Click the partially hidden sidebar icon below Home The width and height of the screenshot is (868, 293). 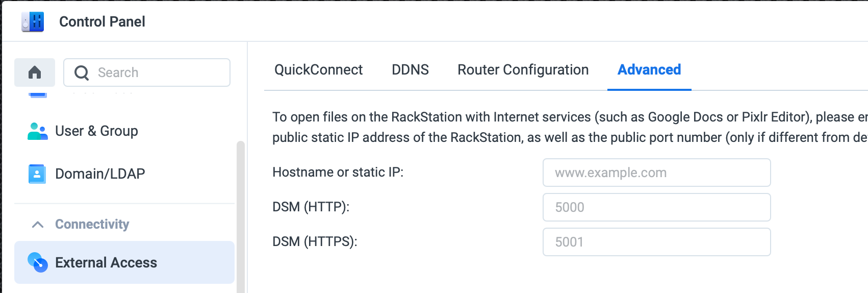38,94
